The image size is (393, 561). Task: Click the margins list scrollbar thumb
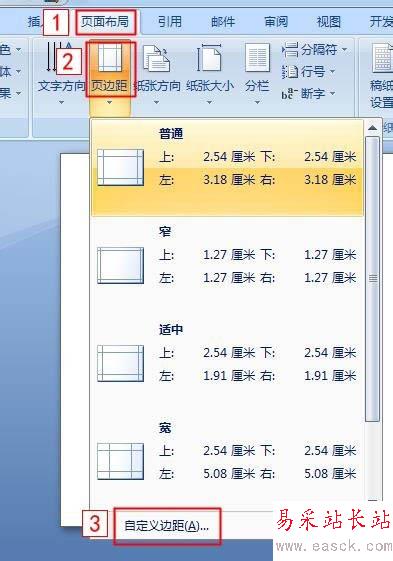(373, 279)
